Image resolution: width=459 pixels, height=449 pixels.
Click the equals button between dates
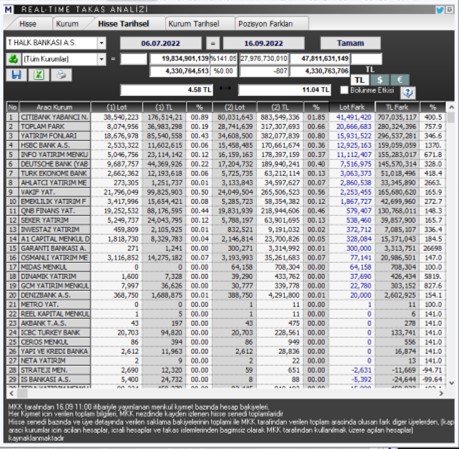click(x=213, y=43)
